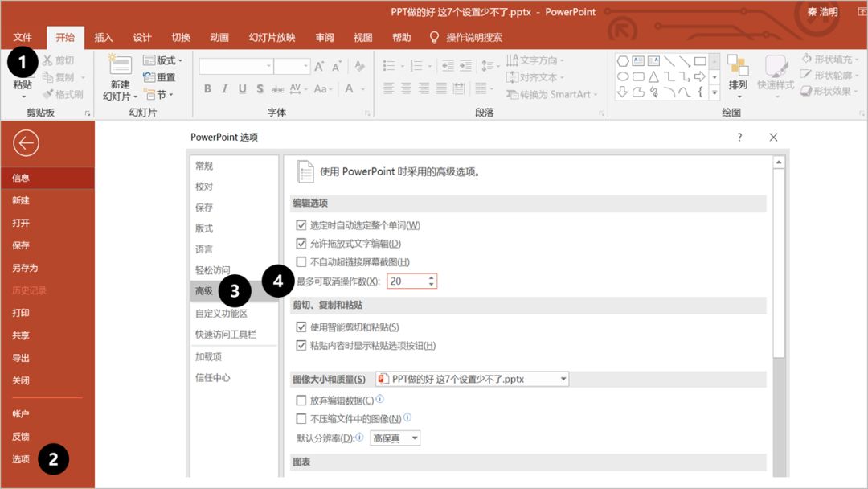
Task: Click the Options dialog scrollbar up arrow
Action: 779,162
